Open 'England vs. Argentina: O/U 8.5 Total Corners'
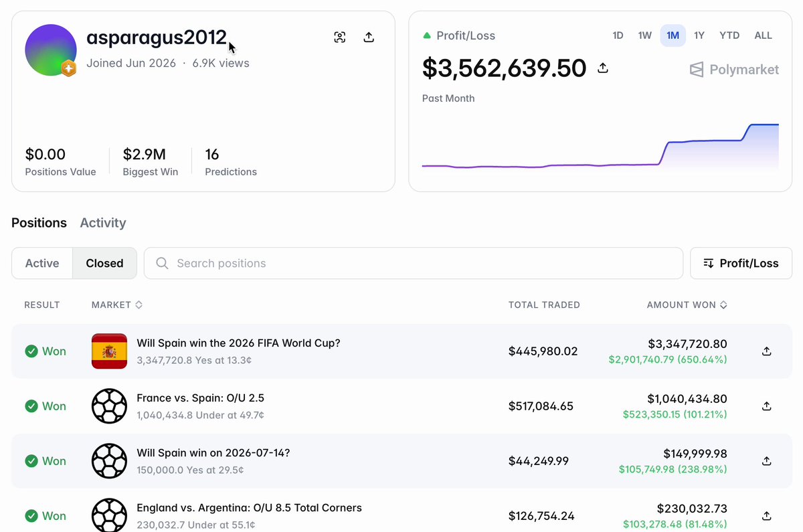Screen dimensions: 803x532 [249, 507]
